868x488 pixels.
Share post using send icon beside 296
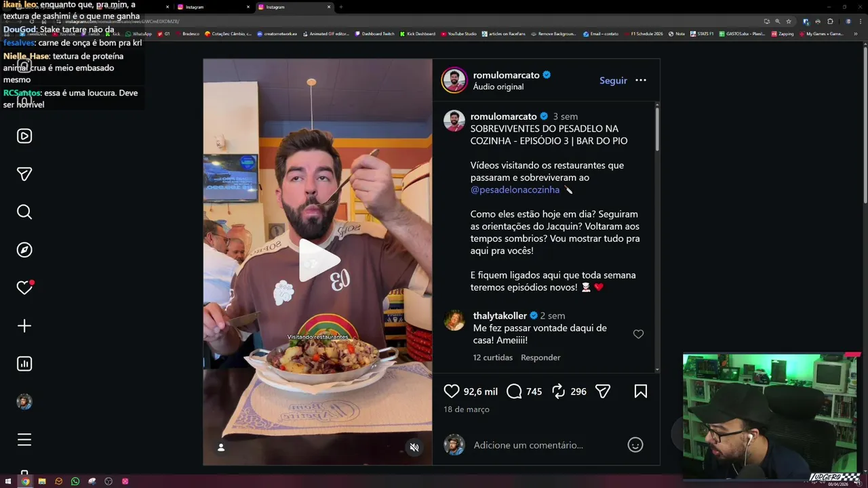(x=603, y=391)
